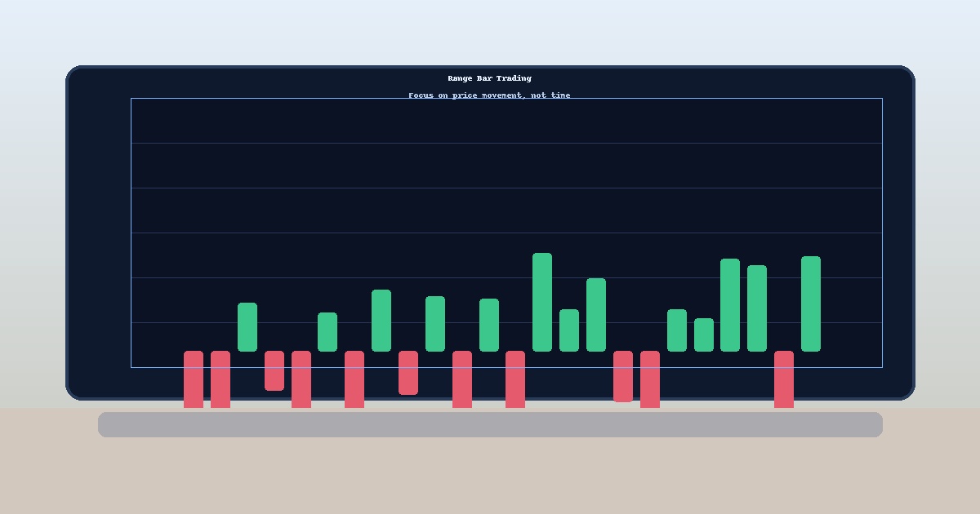Click short red bar between third and fourth green bars

pos(408,373)
